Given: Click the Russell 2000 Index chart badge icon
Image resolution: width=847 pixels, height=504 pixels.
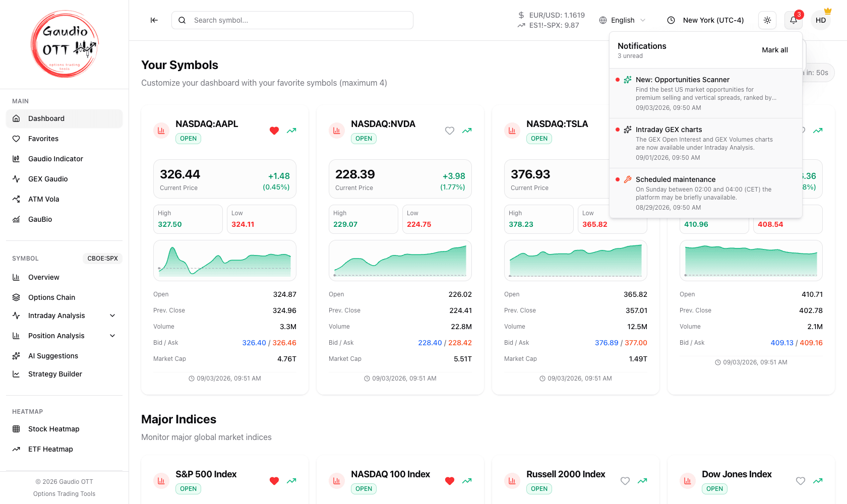Looking at the screenshot, I should click(512, 481).
